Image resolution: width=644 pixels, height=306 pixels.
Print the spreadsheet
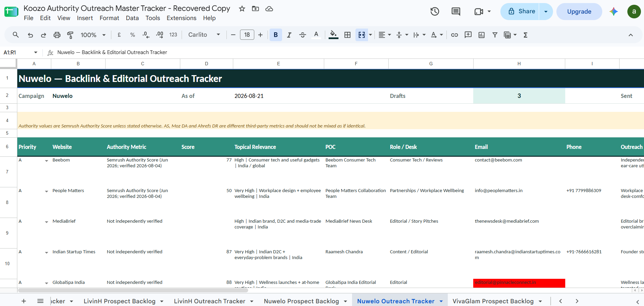pos(57,35)
